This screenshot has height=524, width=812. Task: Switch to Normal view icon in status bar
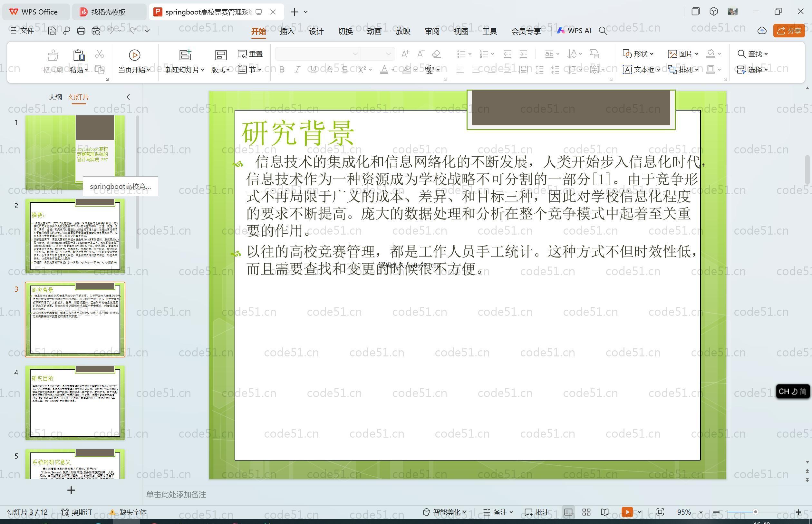coord(568,512)
